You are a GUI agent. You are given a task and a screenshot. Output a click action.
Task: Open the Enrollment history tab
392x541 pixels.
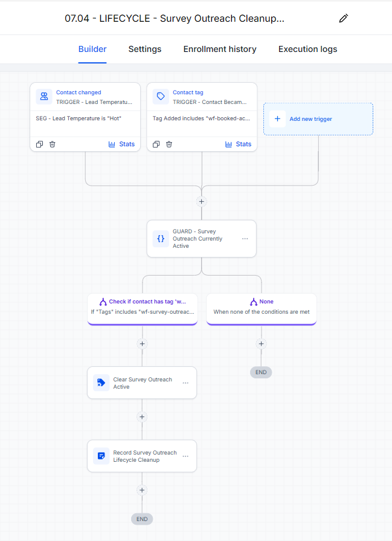[x=220, y=50]
